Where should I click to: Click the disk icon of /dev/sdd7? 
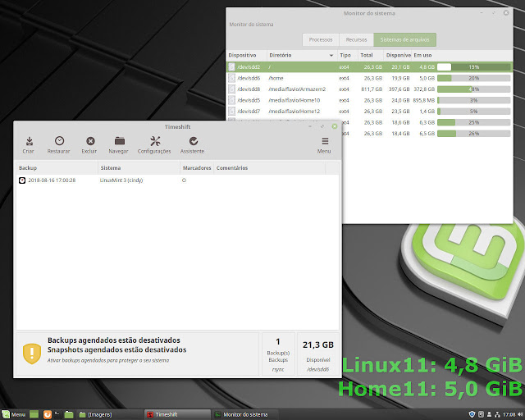231,112
